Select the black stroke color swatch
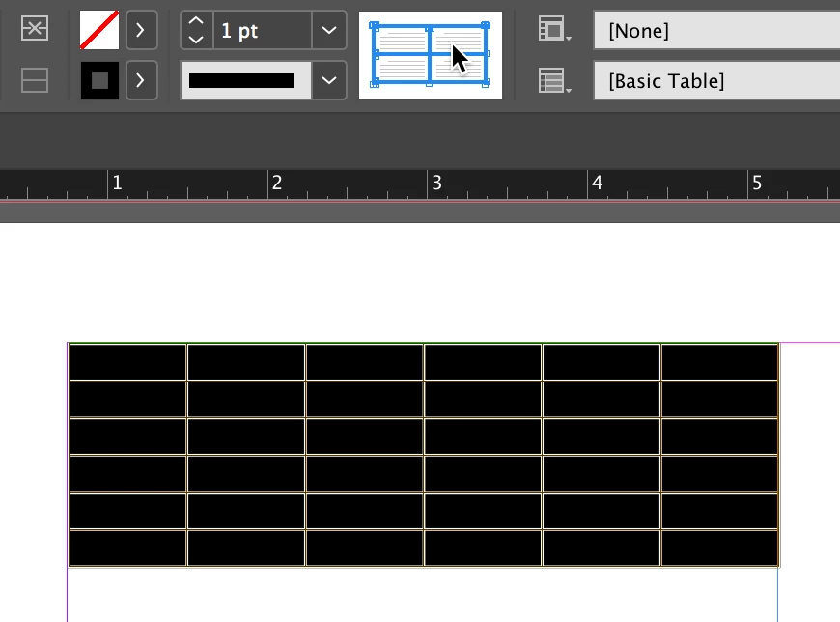Viewport: 840px width, 622px height. (99, 80)
